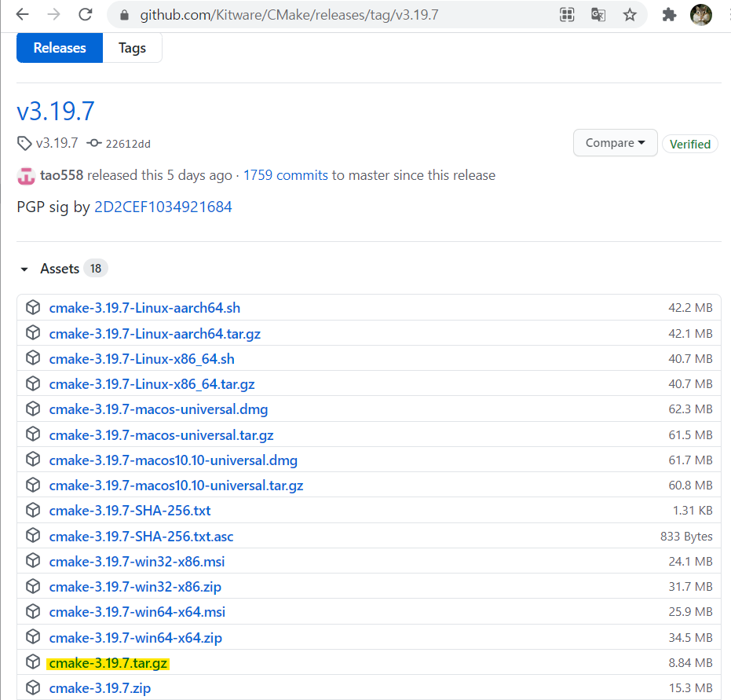Click package icon for win64-x64.msi
This screenshot has height=700, width=731.
[x=33, y=611]
